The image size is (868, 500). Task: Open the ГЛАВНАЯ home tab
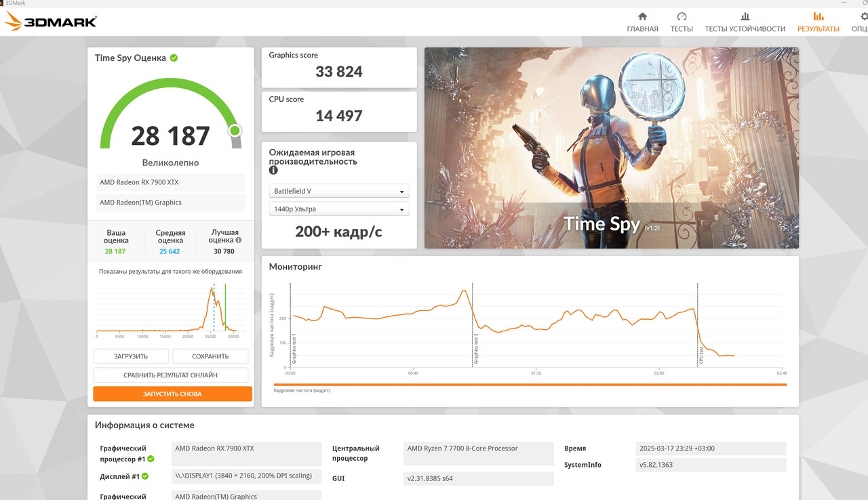(x=642, y=22)
